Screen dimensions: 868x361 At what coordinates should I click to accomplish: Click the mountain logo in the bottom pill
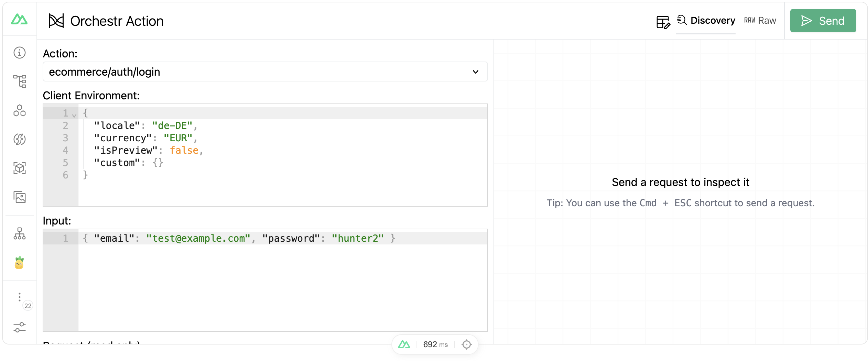(x=404, y=344)
